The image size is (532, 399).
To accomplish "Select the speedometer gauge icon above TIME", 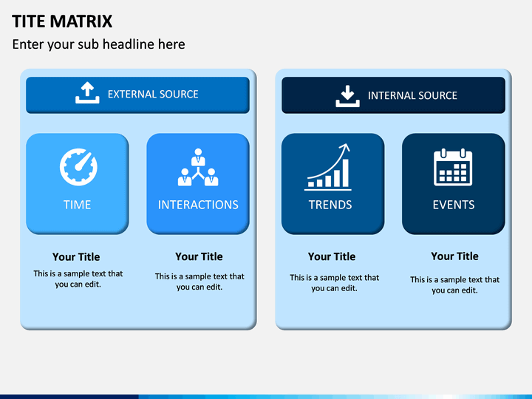I will click(79, 166).
